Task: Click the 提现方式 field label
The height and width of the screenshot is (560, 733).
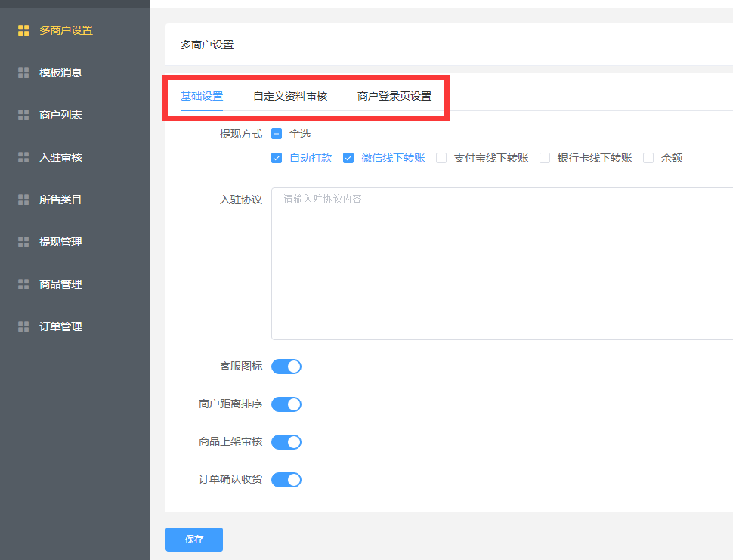Action: coord(241,135)
